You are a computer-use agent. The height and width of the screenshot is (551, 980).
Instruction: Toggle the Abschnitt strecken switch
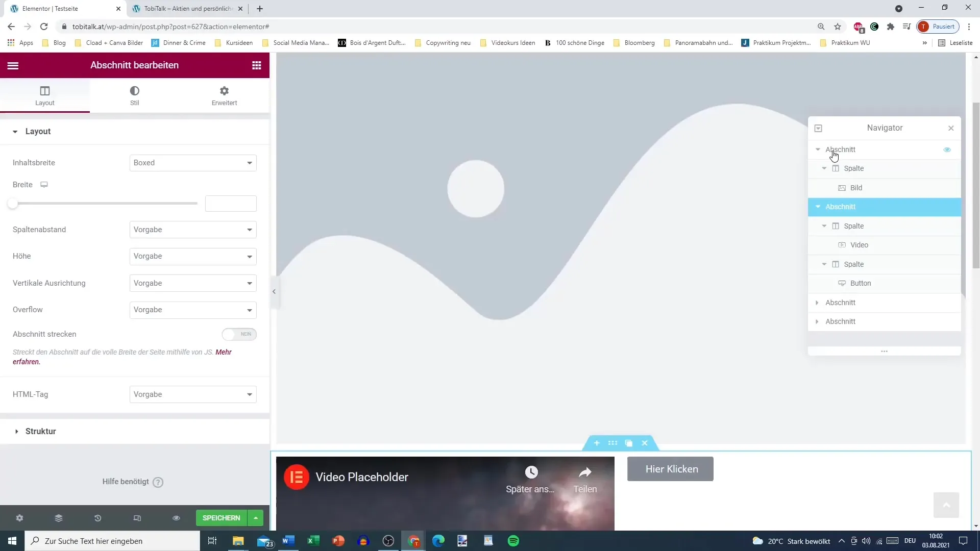239,334
